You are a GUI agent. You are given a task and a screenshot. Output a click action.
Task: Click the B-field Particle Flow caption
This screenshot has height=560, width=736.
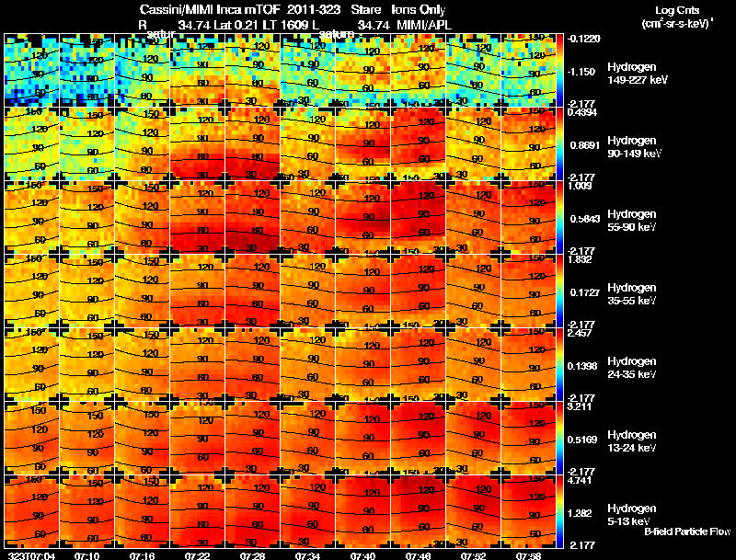click(x=687, y=531)
